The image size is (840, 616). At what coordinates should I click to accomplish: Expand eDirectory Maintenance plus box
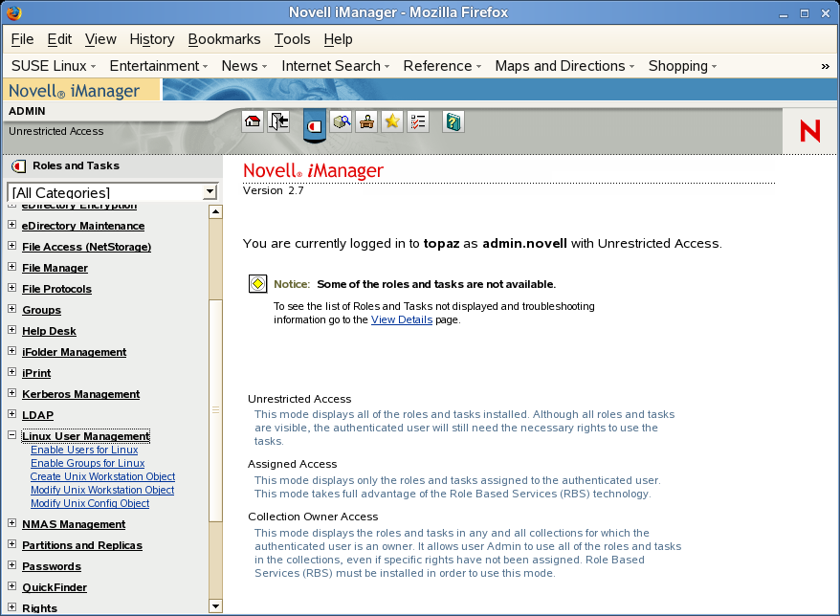(11, 225)
